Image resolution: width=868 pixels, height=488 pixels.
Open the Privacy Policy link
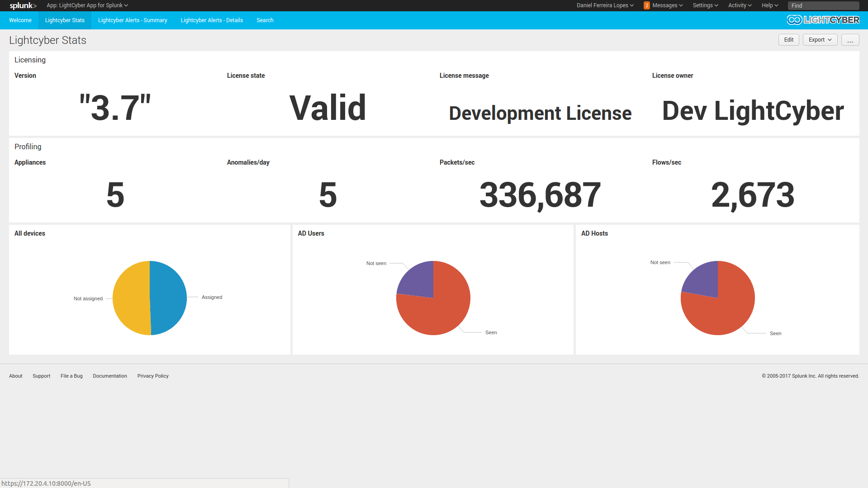point(153,376)
